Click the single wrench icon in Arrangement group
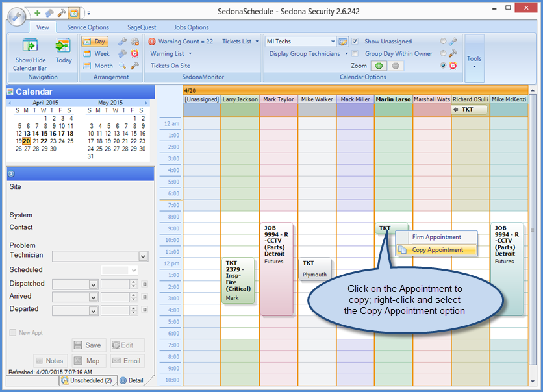Screen dimensions: 543x392 click(x=122, y=42)
